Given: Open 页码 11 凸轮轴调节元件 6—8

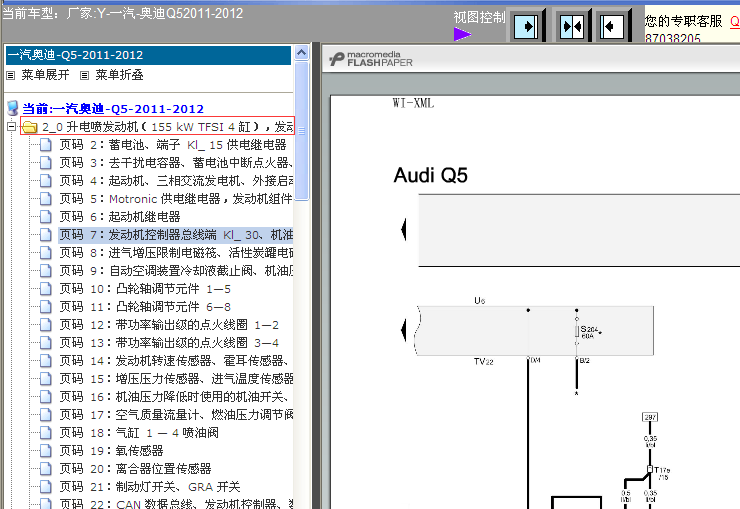Looking at the screenshot, I should [145, 307].
